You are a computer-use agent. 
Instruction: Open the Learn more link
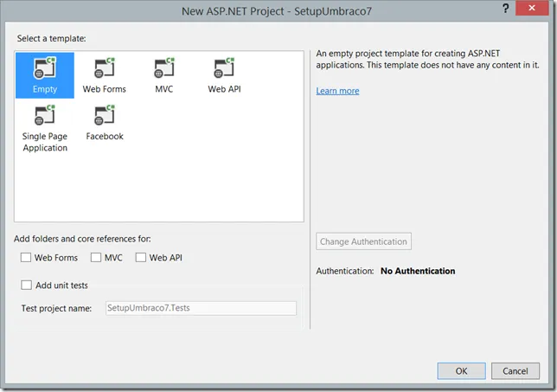pyautogui.click(x=337, y=91)
